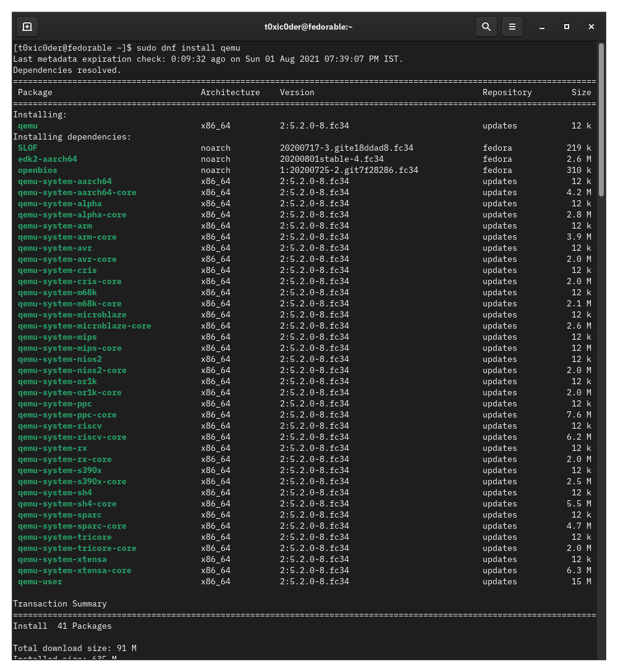Click qemu-system-rx-core package name
This screenshot has width=618, height=672.
point(64,460)
